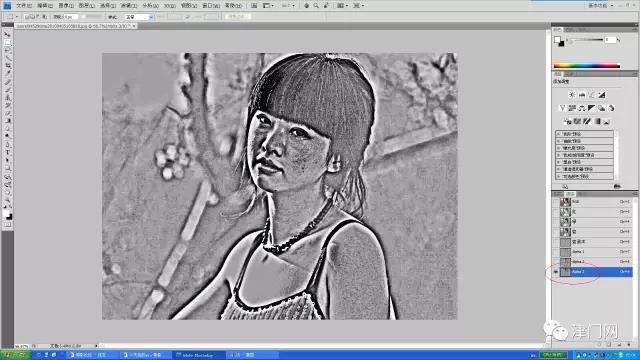The image size is (640, 360).
Task: Select the Lasso tool
Action: coord(7,50)
